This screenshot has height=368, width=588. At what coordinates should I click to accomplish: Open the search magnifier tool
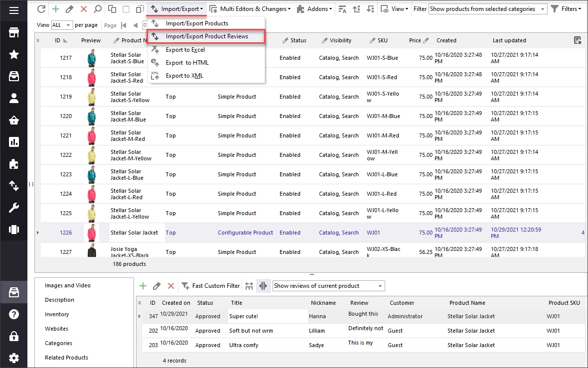[x=98, y=9]
